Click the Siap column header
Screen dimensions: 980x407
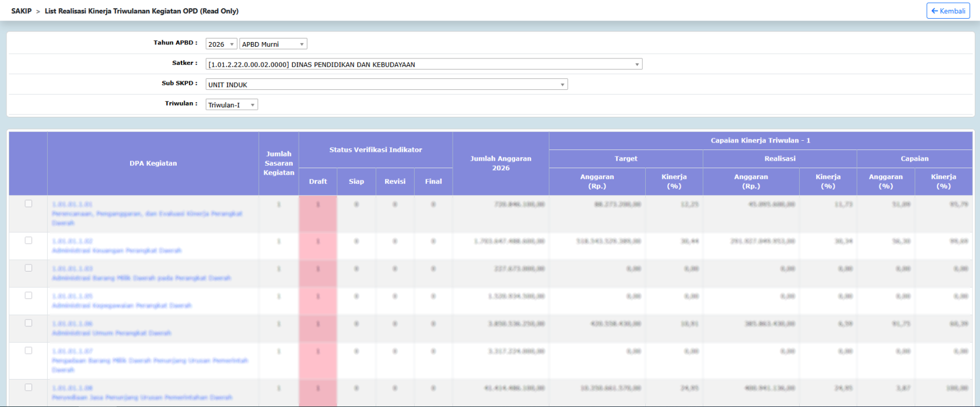356,182
